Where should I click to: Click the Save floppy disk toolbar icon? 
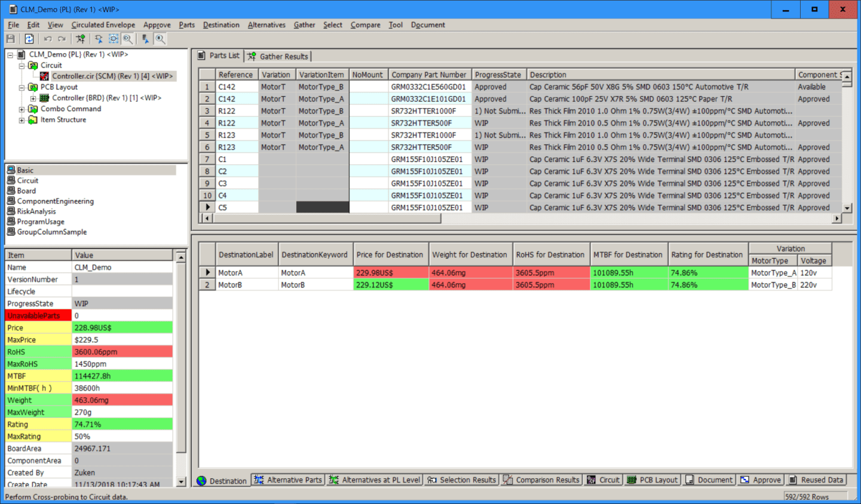[11, 39]
